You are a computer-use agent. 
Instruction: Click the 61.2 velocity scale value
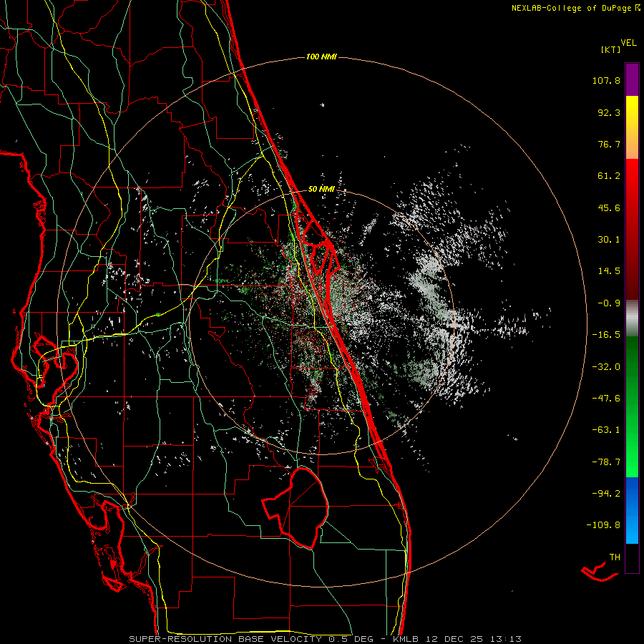coord(609,176)
